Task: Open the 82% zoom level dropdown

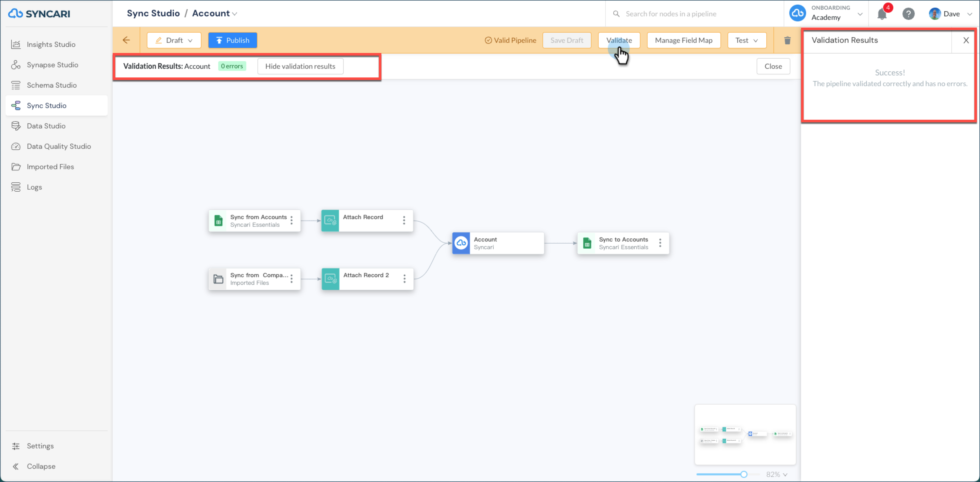Action: click(777, 474)
